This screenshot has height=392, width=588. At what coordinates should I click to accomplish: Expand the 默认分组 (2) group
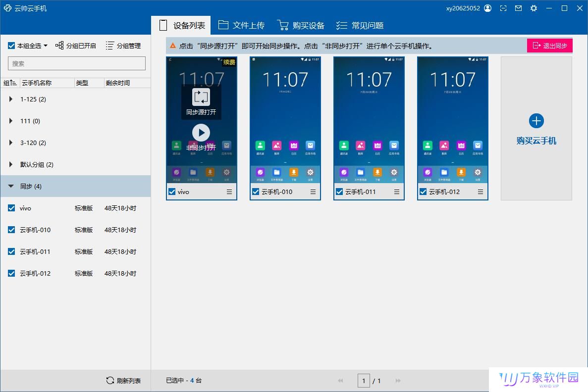coord(10,164)
